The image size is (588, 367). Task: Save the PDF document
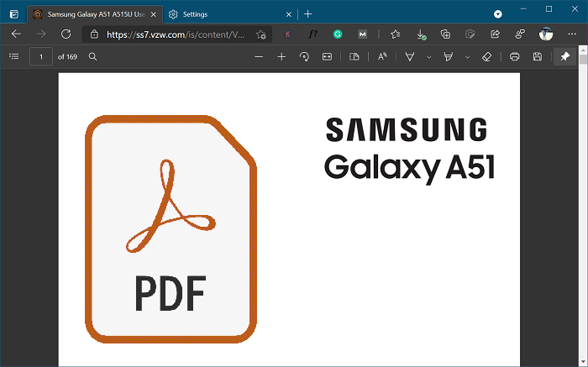click(538, 57)
